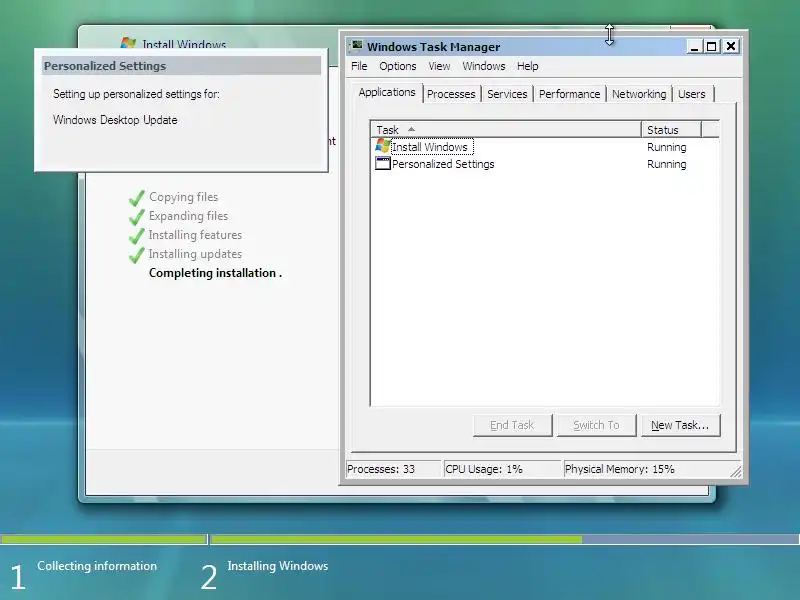Click the Switch To button
This screenshot has width=800, height=600.
click(596, 425)
